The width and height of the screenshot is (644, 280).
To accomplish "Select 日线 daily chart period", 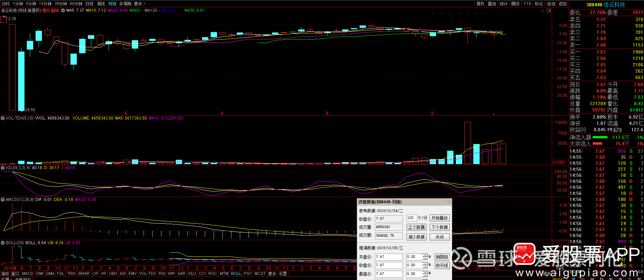I will (90, 4).
